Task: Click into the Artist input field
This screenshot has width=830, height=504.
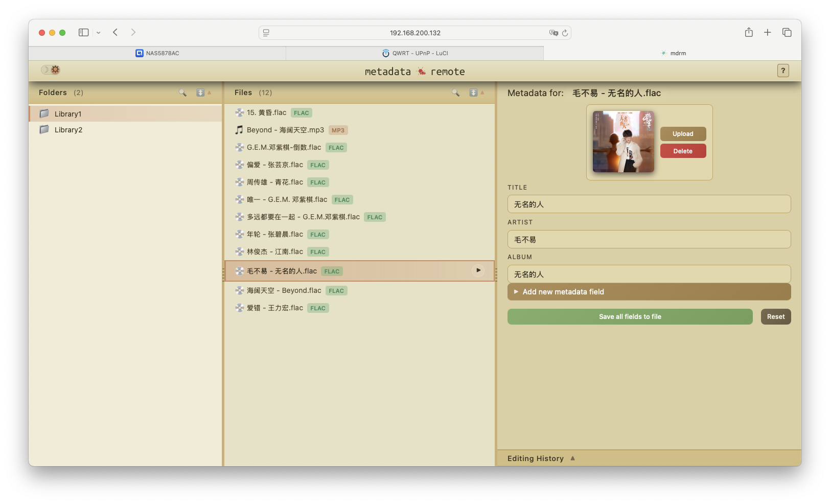Action: (x=649, y=239)
